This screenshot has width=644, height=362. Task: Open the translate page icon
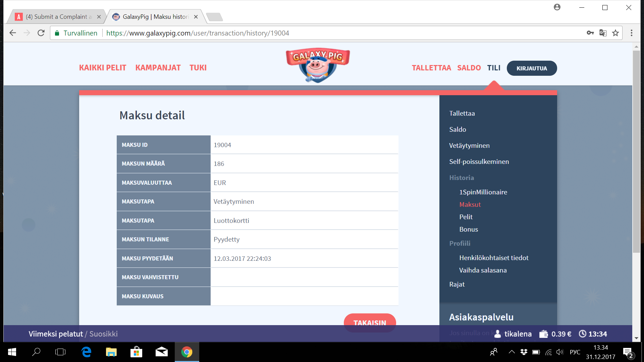603,33
